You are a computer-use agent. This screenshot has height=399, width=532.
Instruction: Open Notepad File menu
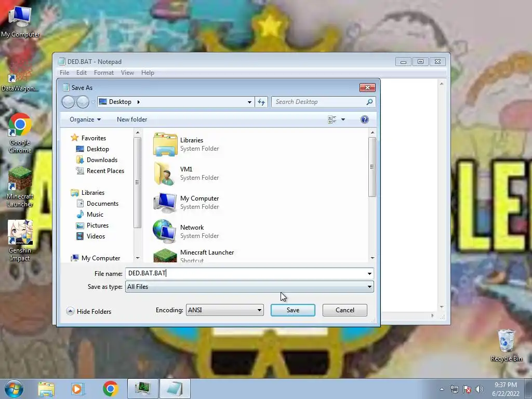[64, 73]
